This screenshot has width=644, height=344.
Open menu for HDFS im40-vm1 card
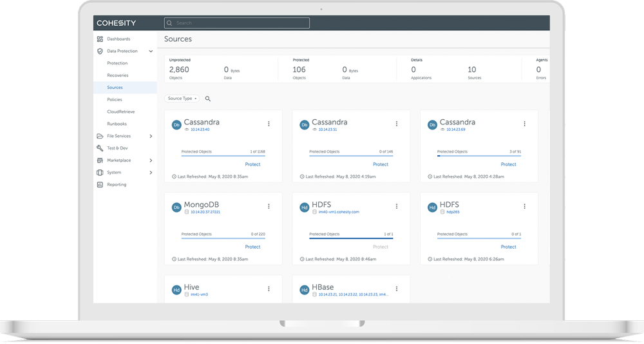point(396,206)
